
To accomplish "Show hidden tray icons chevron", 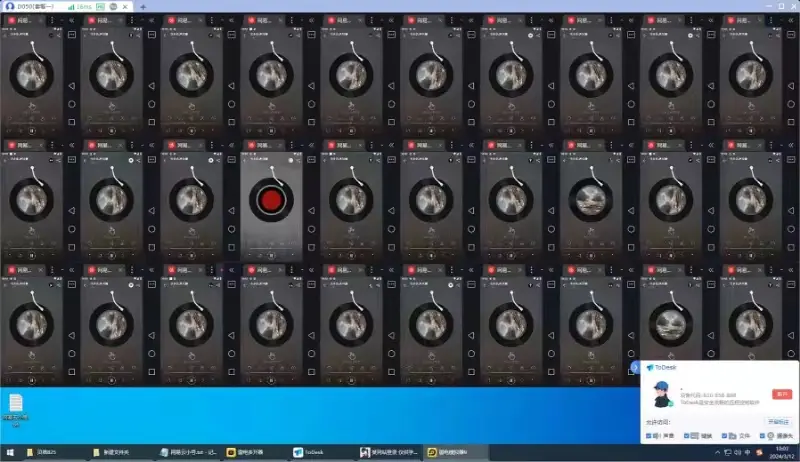I will [x=717, y=452].
